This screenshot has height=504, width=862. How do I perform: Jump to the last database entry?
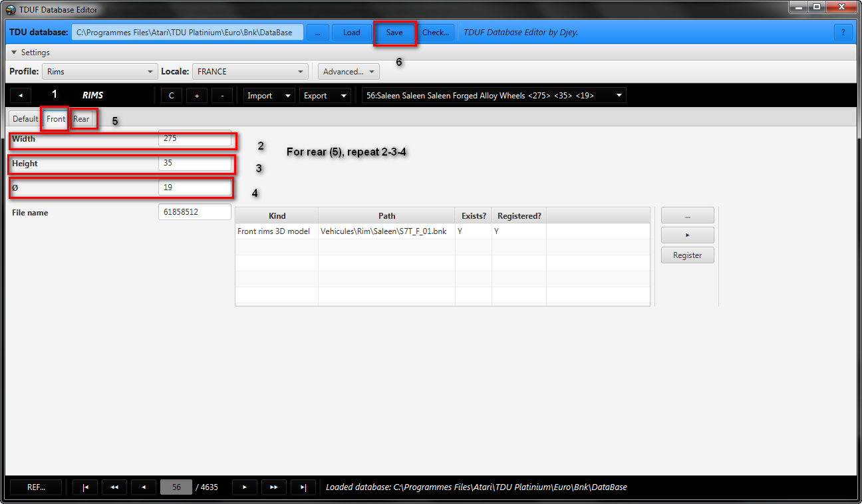[x=303, y=487]
